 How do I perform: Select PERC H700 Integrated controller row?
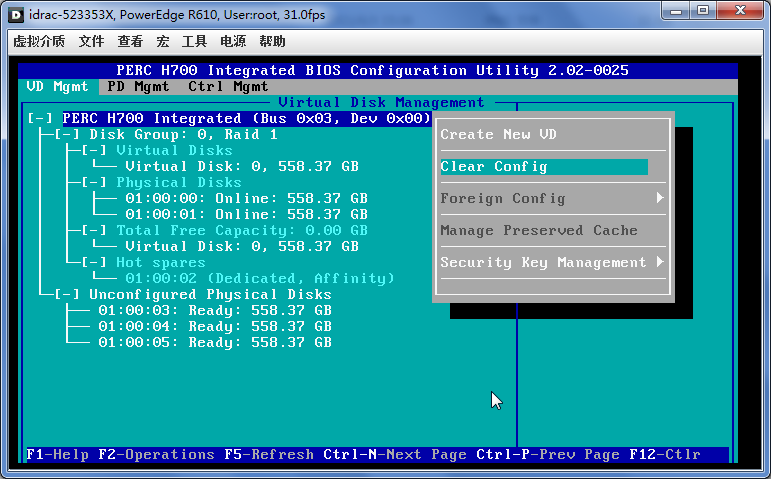[x=247, y=119]
